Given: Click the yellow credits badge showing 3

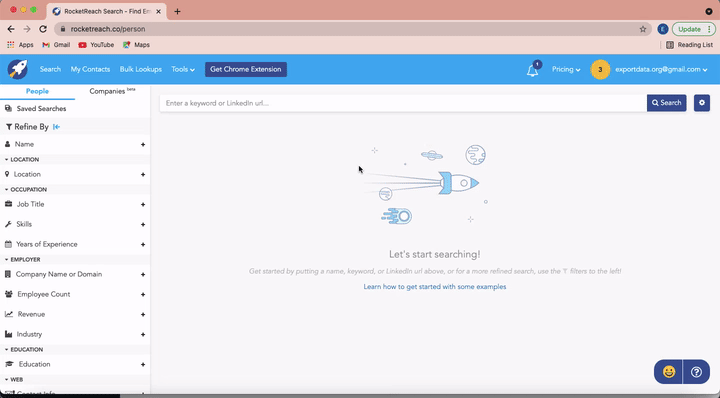Looking at the screenshot, I should [600, 69].
